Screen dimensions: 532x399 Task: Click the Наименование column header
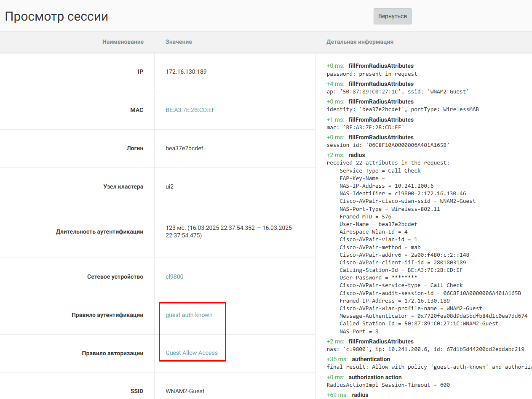123,42
